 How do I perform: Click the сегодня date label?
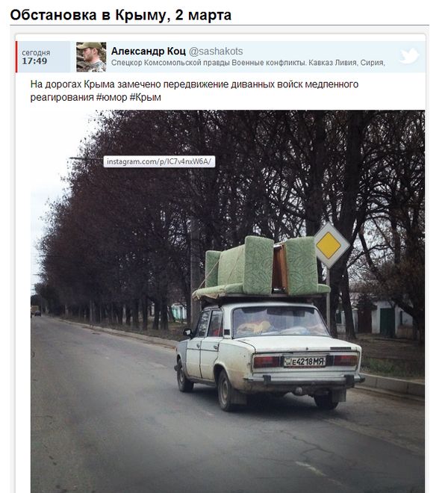point(36,52)
